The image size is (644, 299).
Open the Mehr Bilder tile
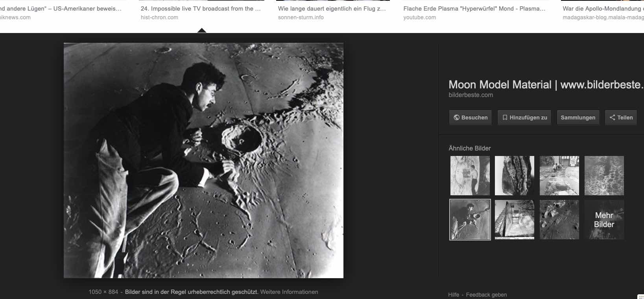pyautogui.click(x=604, y=220)
